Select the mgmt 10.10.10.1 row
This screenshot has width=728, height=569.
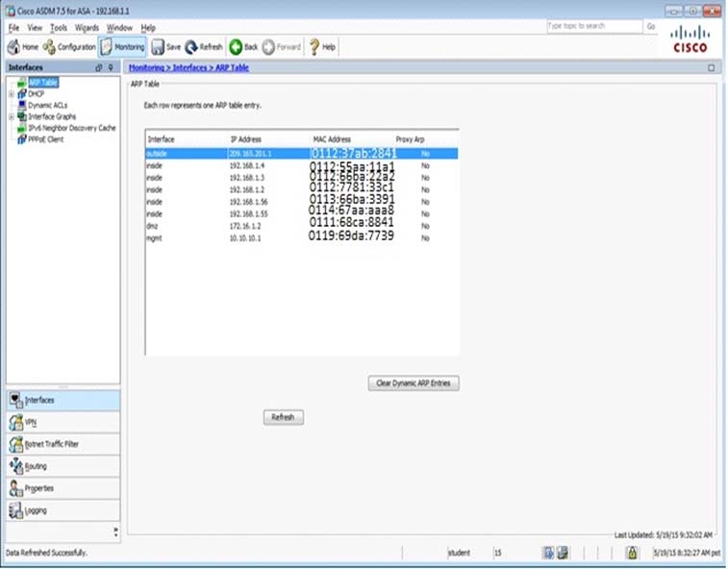(302, 238)
